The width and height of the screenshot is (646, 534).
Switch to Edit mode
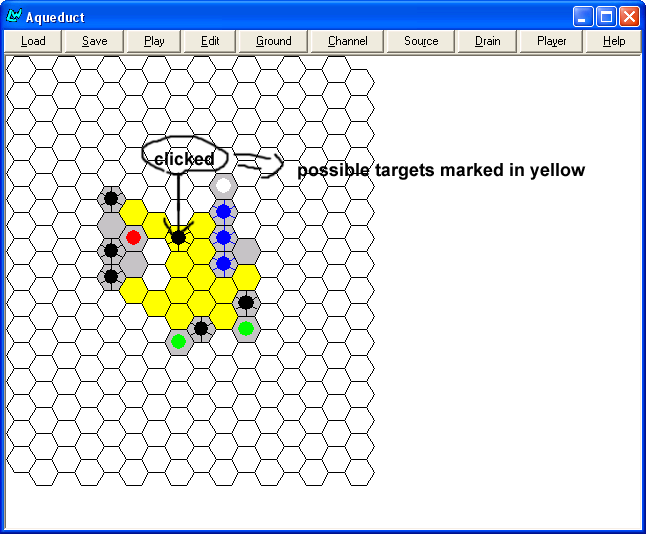pyautogui.click(x=210, y=41)
